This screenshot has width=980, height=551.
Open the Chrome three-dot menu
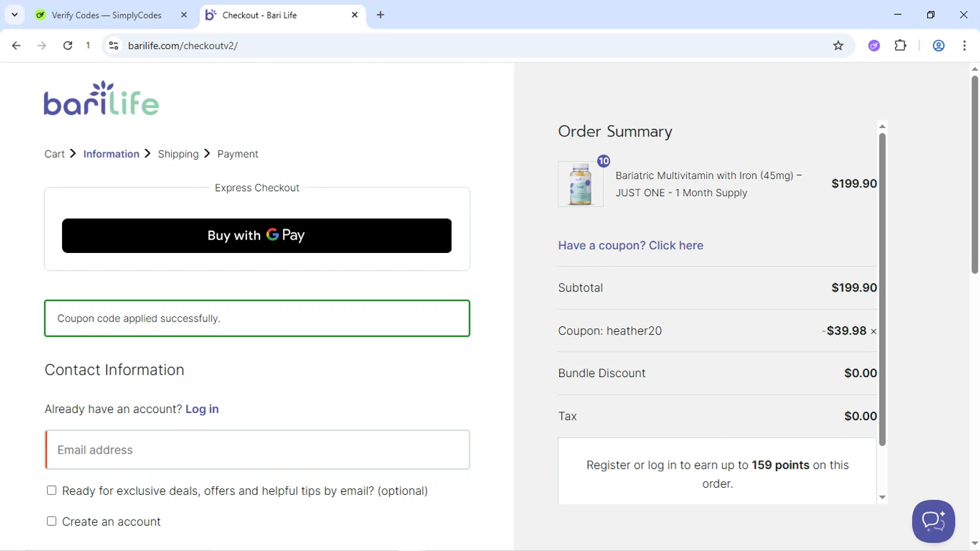click(964, 46)
